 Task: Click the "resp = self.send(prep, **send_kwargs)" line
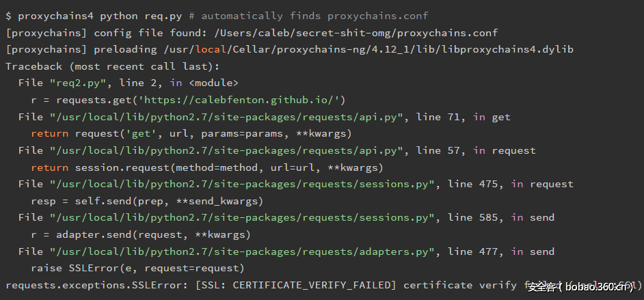pyautogui.click(x=147, y=201)
